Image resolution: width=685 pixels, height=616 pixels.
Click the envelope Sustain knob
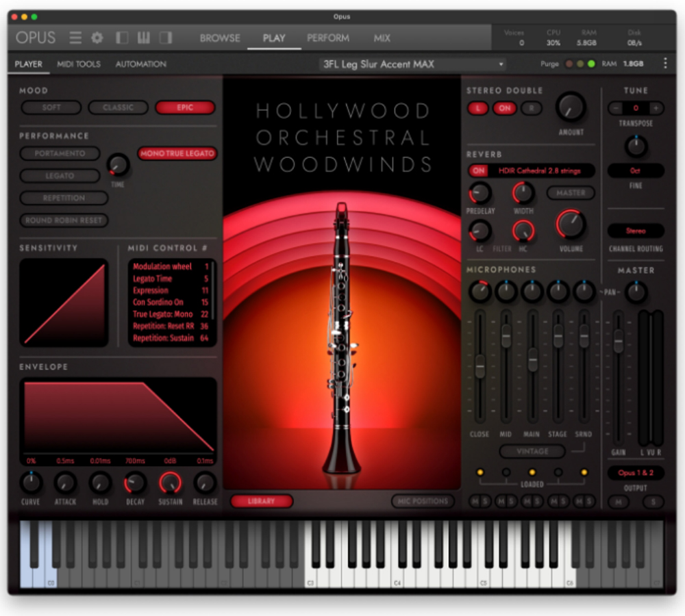coord(170,483)
